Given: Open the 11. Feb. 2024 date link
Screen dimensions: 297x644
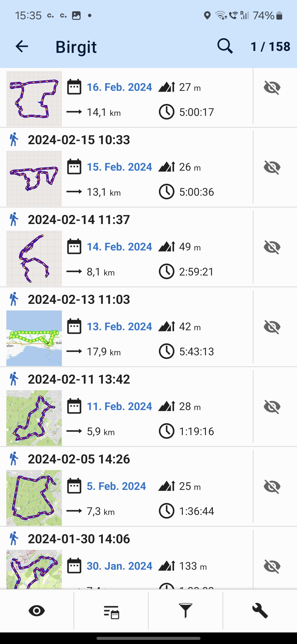Looking at the screenshot, I should point(119,406).
